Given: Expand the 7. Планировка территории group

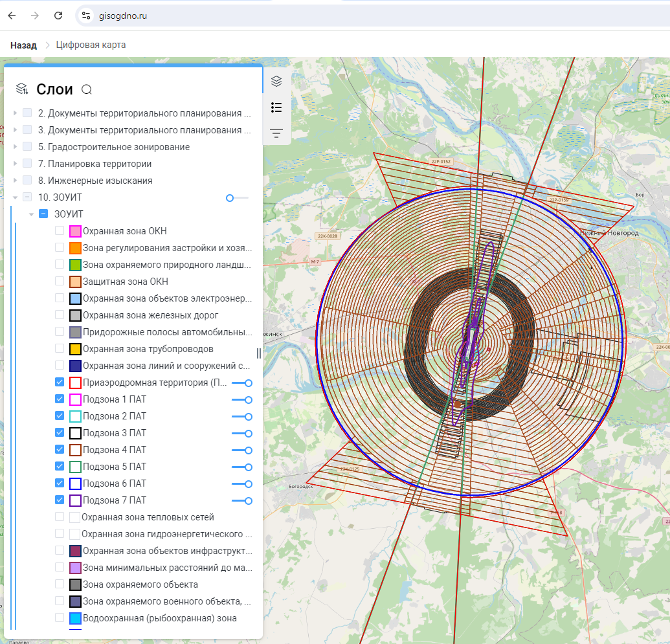Looking at the screenshot, I should pos(15,164).
